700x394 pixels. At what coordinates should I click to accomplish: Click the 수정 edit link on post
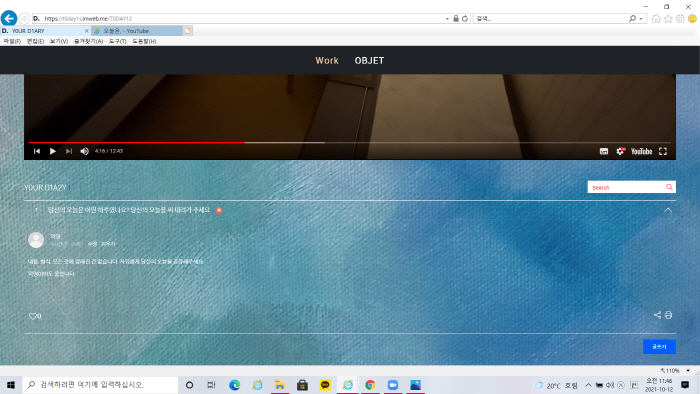pyautogui.click(x=92, y=244)
